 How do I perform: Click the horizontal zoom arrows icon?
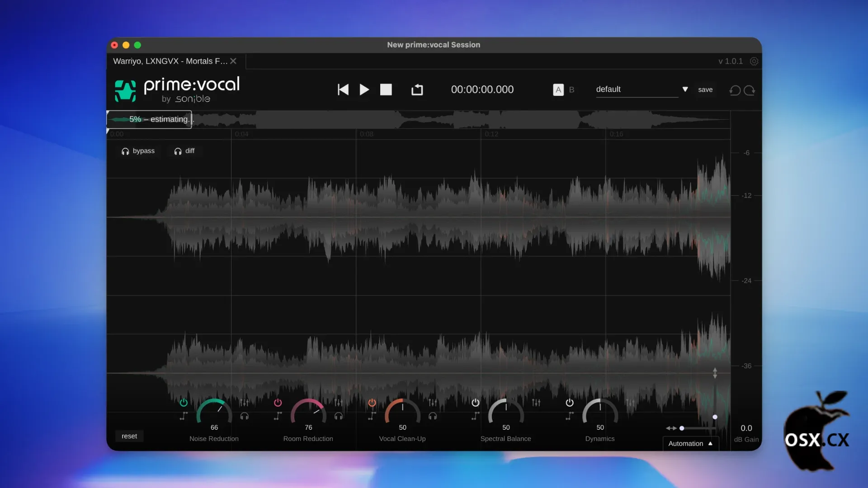click(x=671, y=428)
